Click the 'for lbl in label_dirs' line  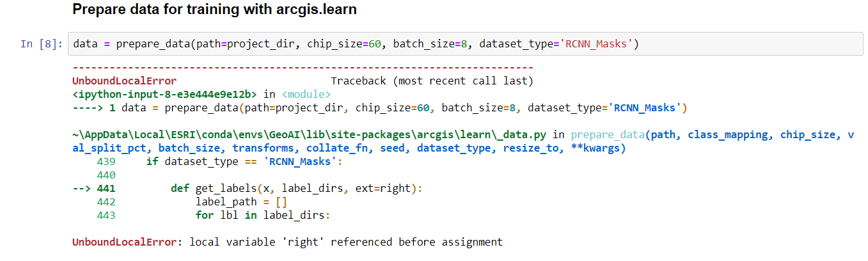[x=263, y=216]
